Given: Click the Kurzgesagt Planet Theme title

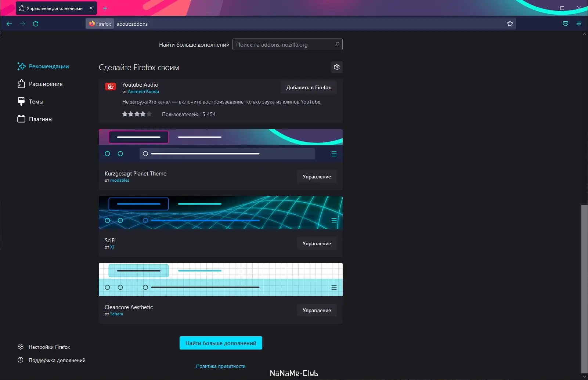Looking at the screenshot, I should click(136, 174).
